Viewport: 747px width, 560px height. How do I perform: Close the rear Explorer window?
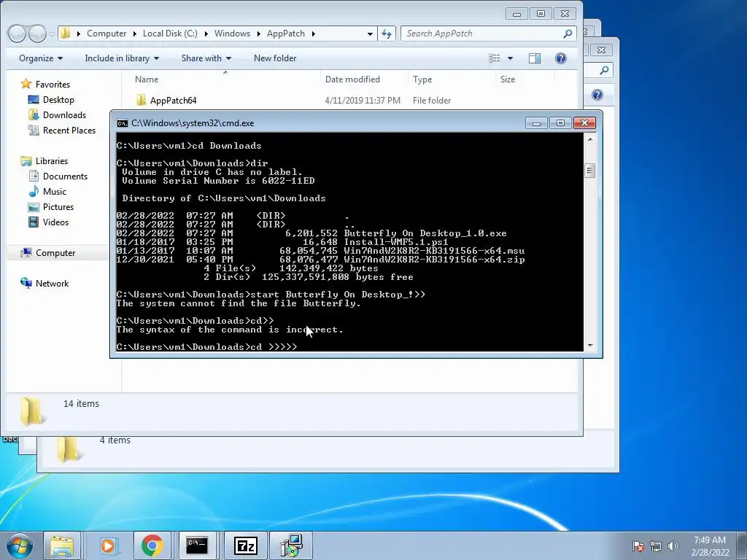[601, 50]
